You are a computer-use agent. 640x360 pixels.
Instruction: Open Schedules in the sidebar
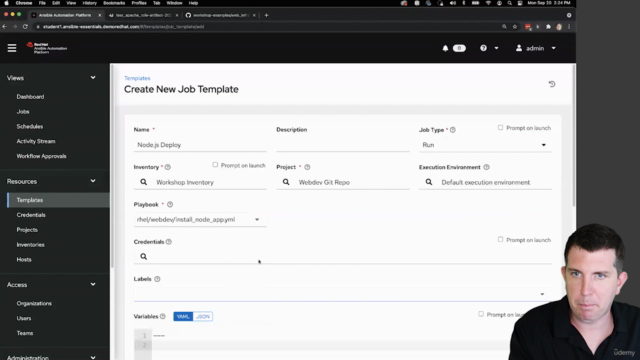click(x=30, y=127)
